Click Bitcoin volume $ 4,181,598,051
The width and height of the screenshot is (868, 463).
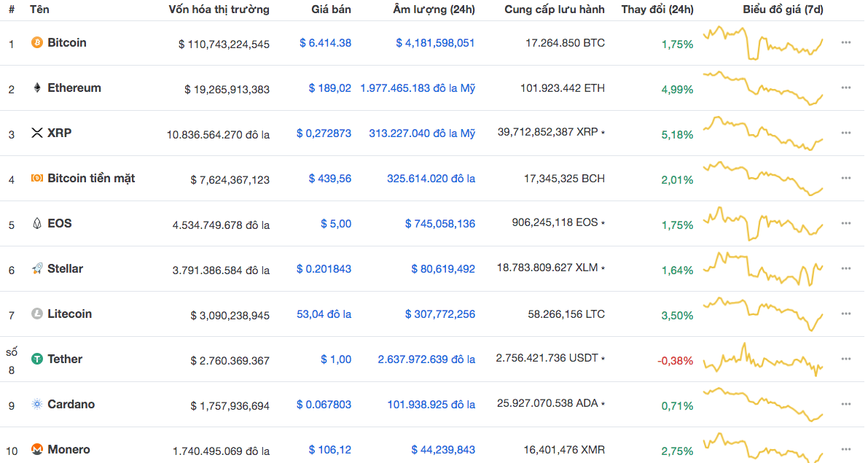click(x=435, y=42)
